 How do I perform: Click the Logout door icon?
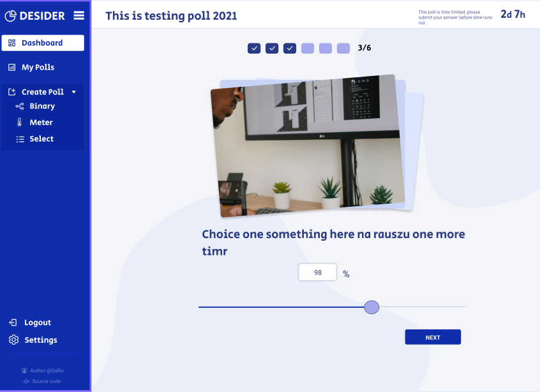[x=13, y=322]
